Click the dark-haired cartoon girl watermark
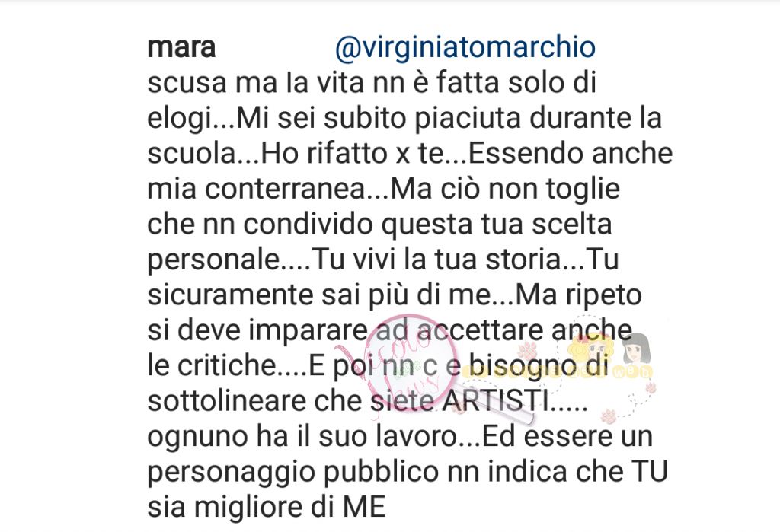The image size is (780, 532). pos(636,348)
